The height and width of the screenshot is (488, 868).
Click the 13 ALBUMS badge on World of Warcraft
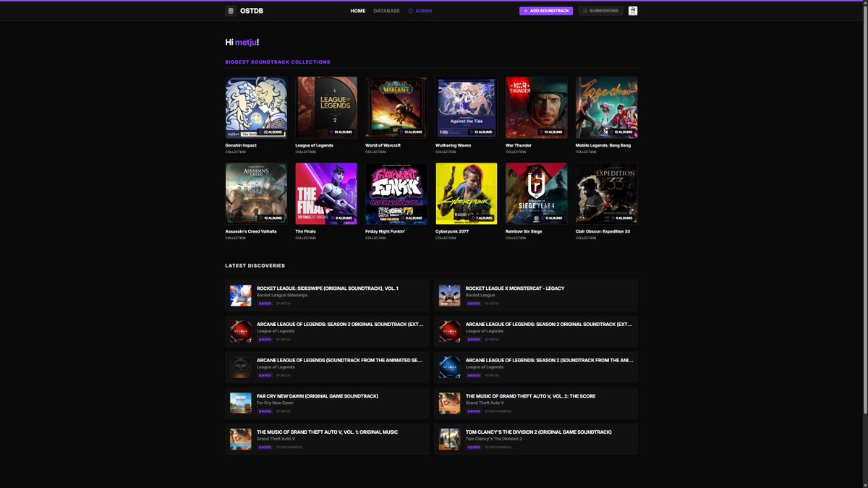(412, 132)
